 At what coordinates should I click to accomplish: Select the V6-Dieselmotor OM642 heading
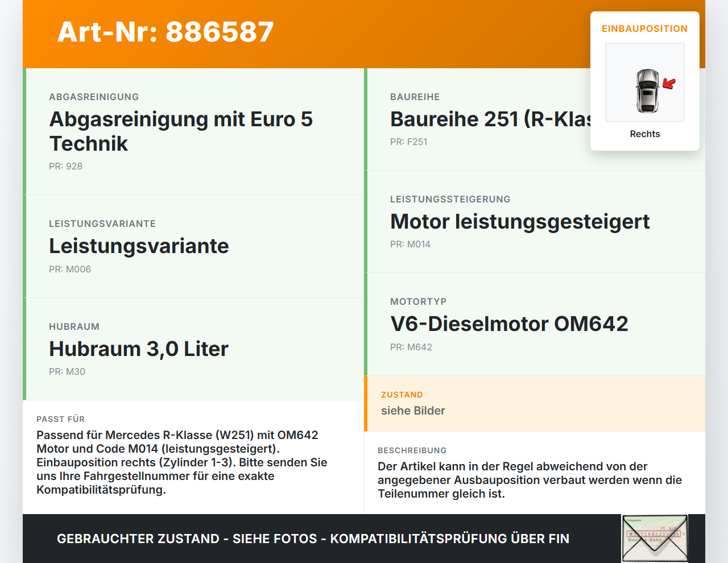point(509,324)
